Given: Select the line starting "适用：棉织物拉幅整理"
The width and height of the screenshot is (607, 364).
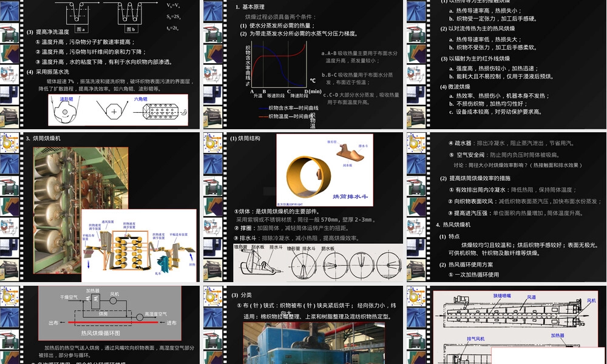Looking at the screenshot, I should click(x=317, y=317).
